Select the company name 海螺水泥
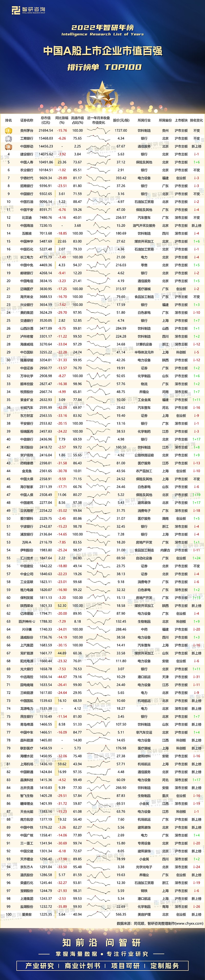Image resolution: width=205 pixels, height=980 pixels. (x=27, y=756)
